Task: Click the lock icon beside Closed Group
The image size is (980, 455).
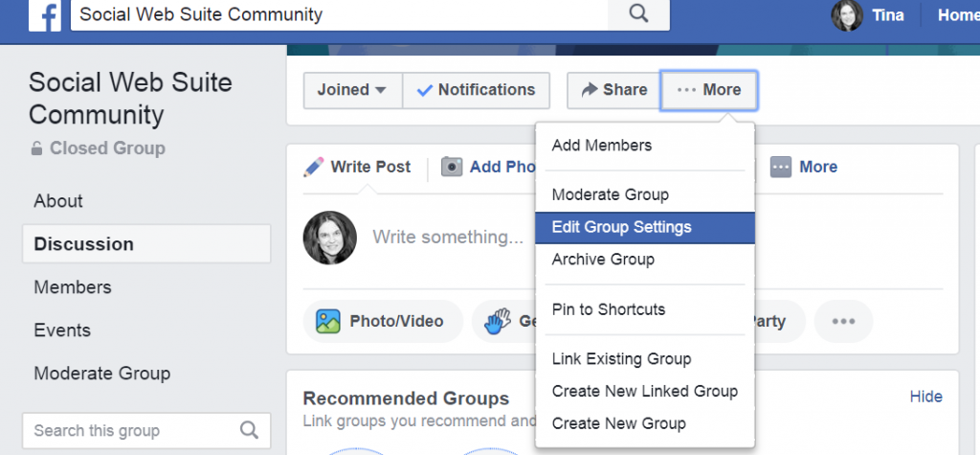Action: click(37, 148)
